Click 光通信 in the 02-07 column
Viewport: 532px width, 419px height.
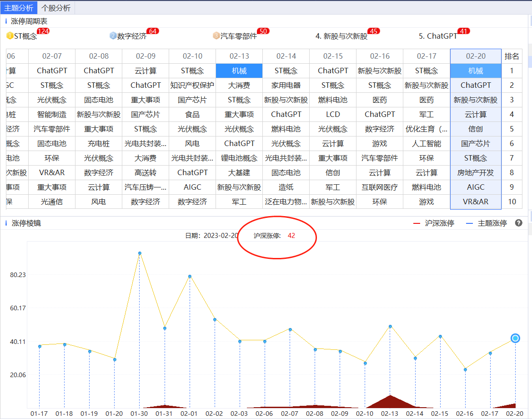coord(52,202)
